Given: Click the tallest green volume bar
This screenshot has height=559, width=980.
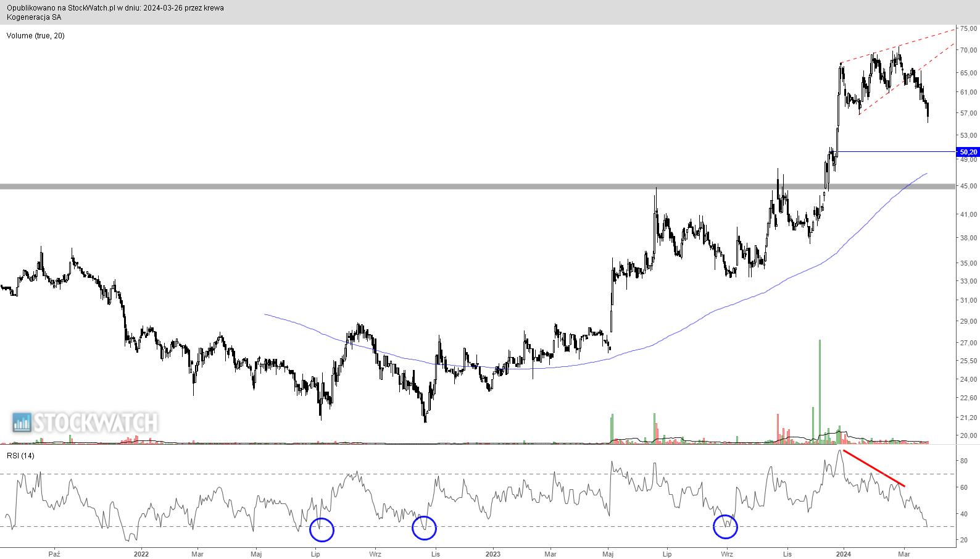Looking at the screenshot, I should [820, 391].
